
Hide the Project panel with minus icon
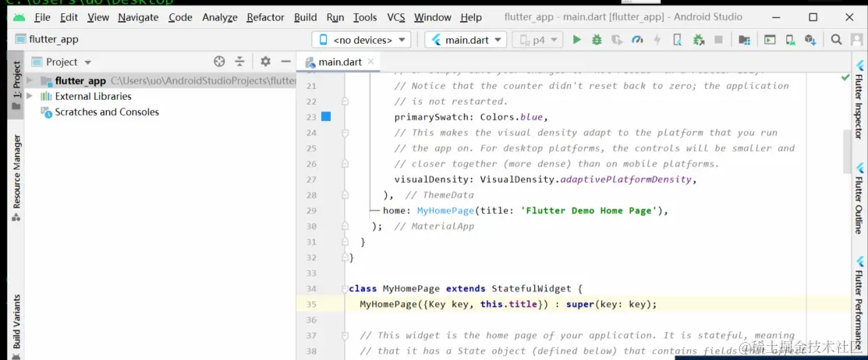tap(285, 62)
